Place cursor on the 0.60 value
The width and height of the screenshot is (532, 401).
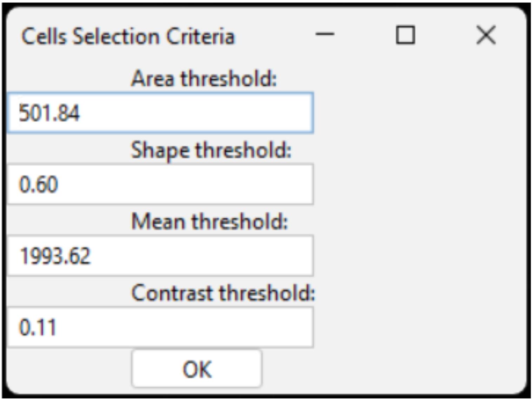(39, 185)
